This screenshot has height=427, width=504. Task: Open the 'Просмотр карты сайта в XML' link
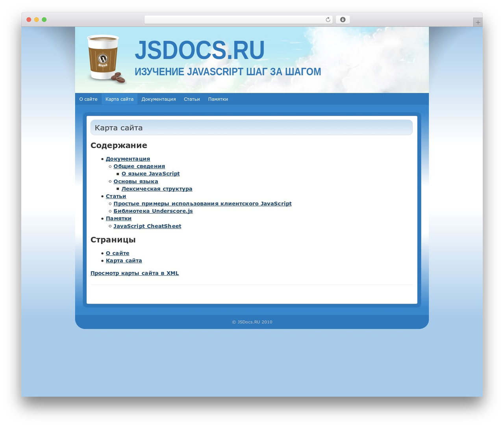pos(135,273)
